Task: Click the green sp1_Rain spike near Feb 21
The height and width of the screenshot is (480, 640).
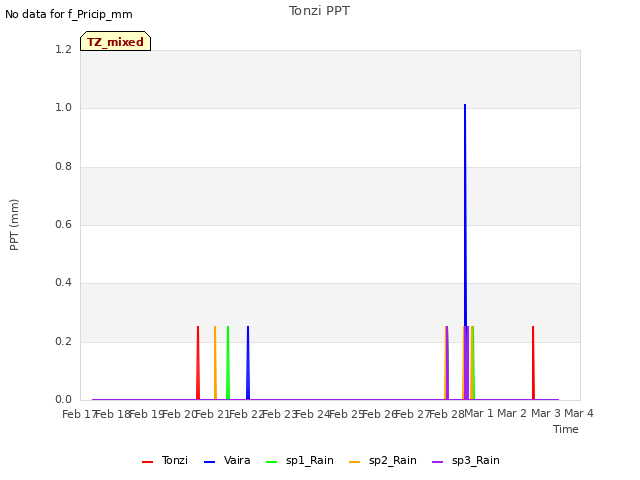Action: pos(228,362)
